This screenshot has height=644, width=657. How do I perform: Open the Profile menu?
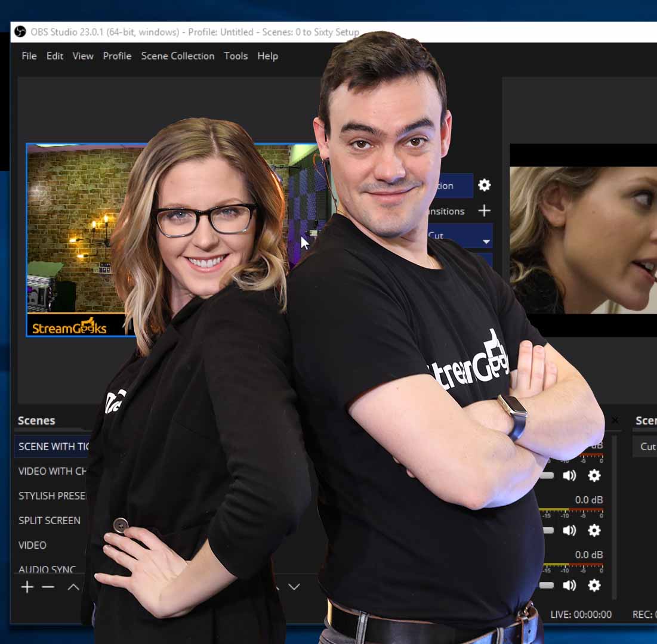point(118,55)
